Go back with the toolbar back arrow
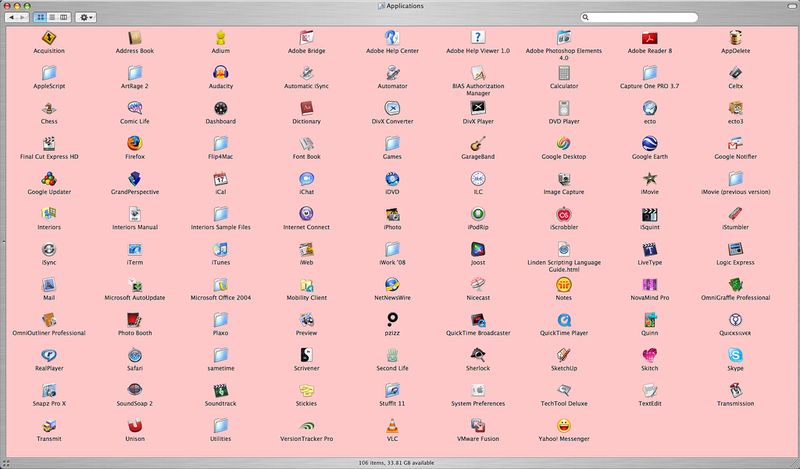 (x=11, y=17)
